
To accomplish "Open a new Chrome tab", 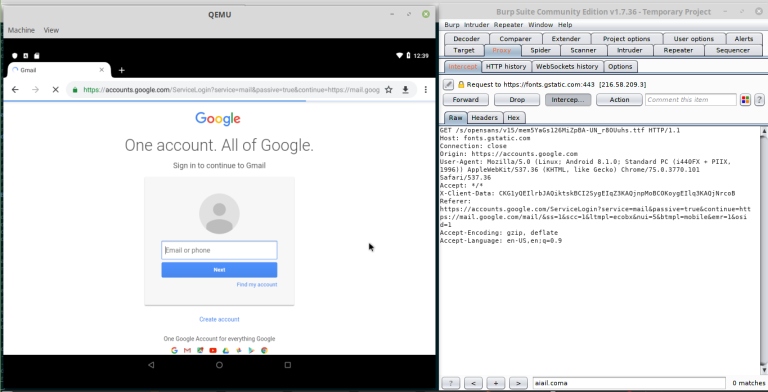I will 121,70.
